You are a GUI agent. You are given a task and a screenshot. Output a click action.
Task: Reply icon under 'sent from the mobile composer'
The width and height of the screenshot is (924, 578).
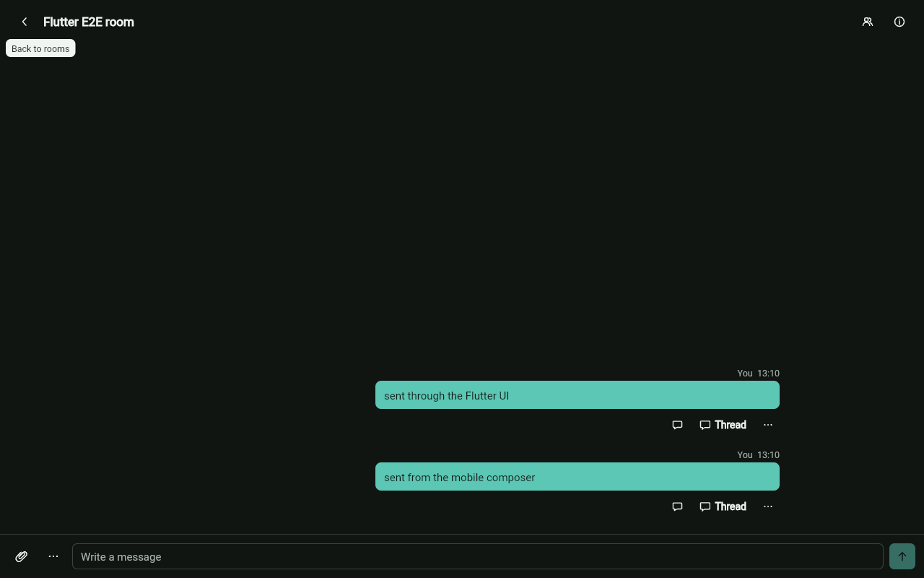[677, 506]
